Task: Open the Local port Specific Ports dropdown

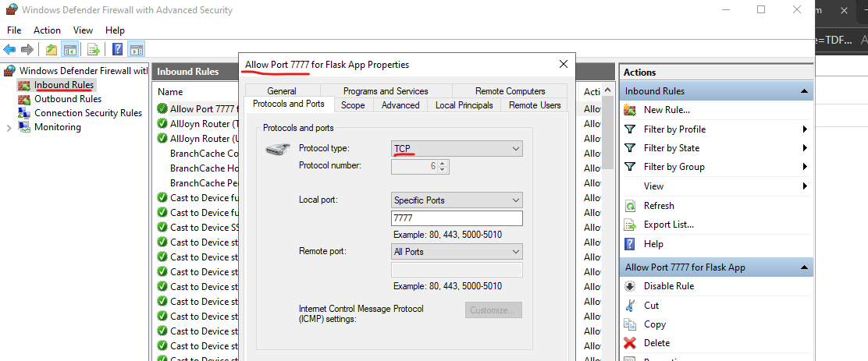Action: 457,200
